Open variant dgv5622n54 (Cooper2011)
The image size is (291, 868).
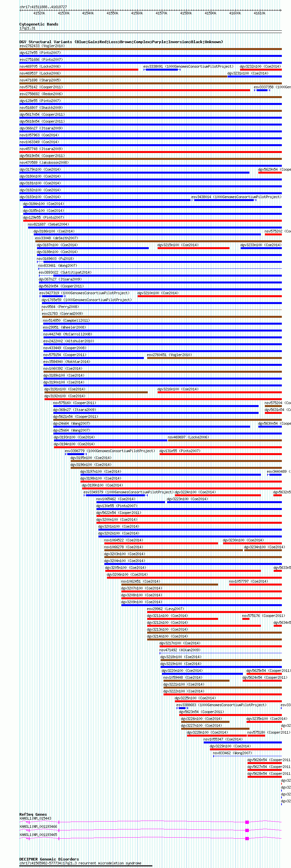119,513
